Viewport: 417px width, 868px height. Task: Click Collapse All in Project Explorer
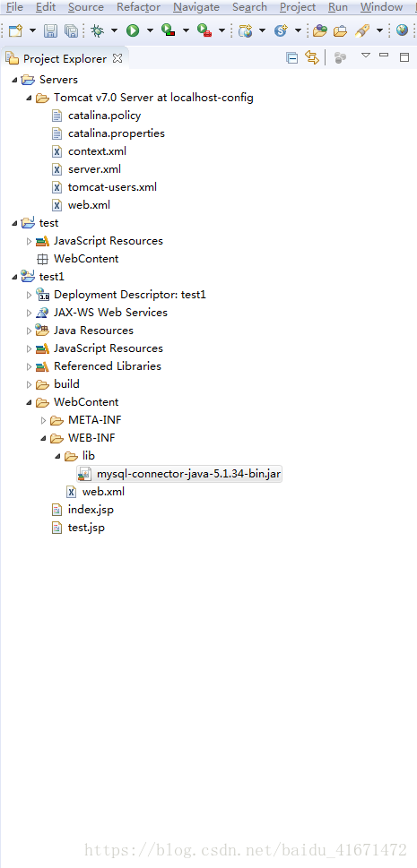[291, 57]
